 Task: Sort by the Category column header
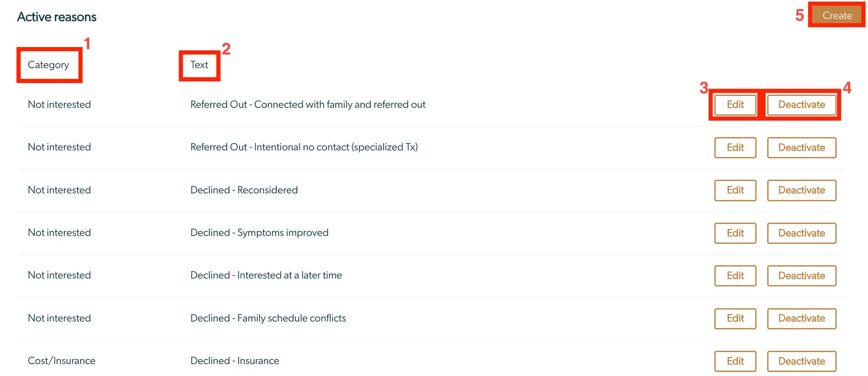pyautogui.click(x=48, y=65)
